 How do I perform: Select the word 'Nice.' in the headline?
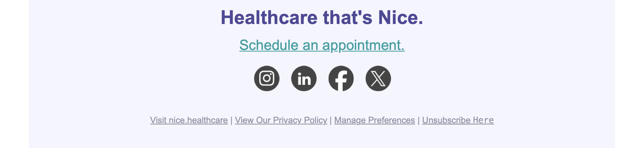[400, 17]
